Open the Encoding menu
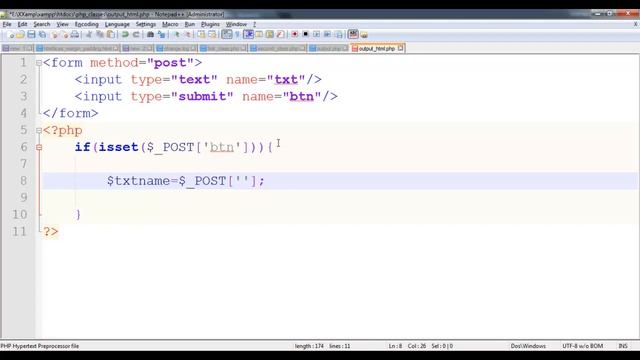The image size is (640, 360). 87,24
